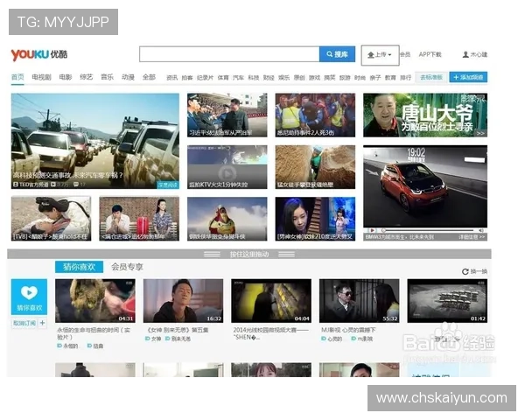Select the 首页 tab
The image size is (525, 420).
17,77
